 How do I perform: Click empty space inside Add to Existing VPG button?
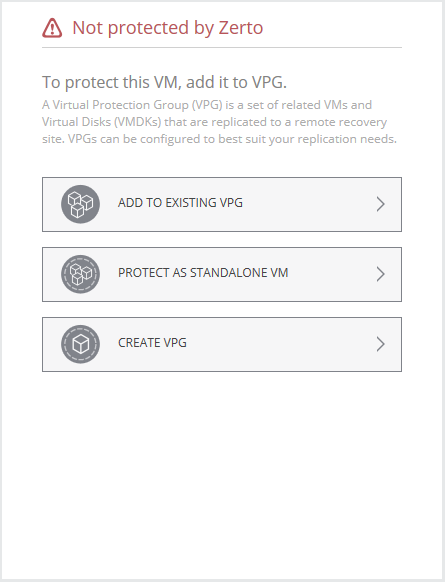pos(308,205)
